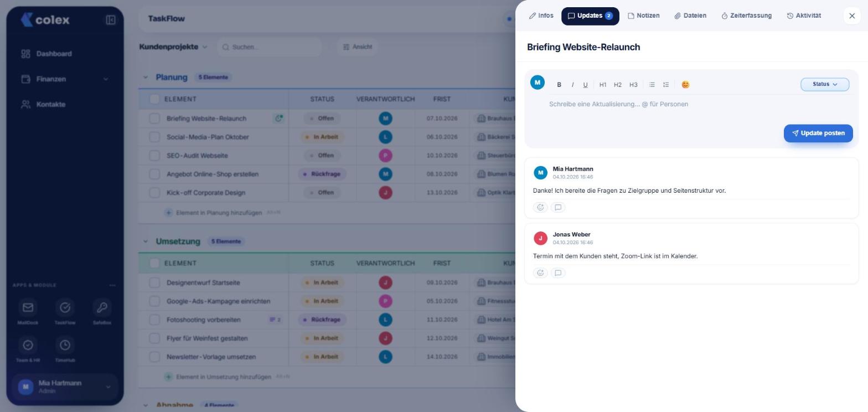Open the emoji picker in editor
Image resolution: width=868 pixels, height=412 pixels.
(685, 85)
